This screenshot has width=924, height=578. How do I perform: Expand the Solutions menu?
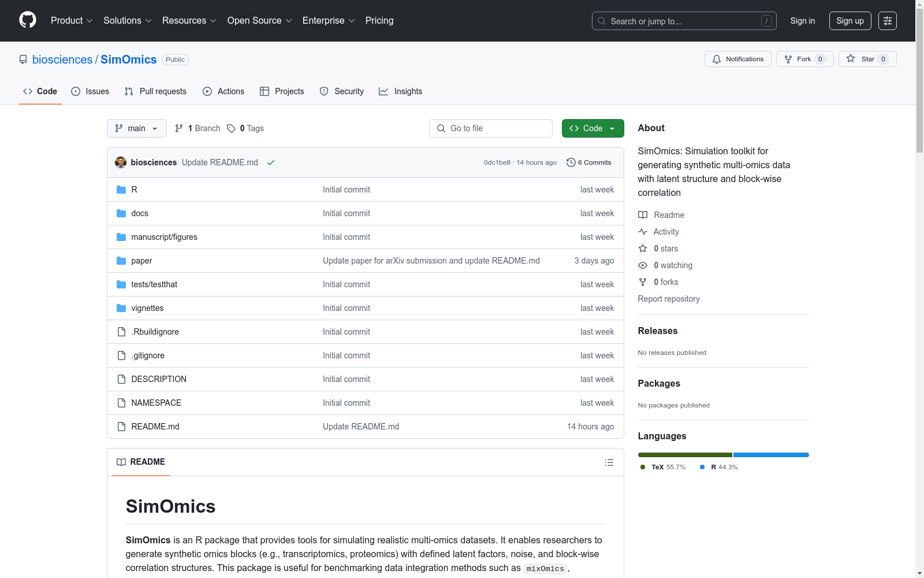[x=128, y=21]
